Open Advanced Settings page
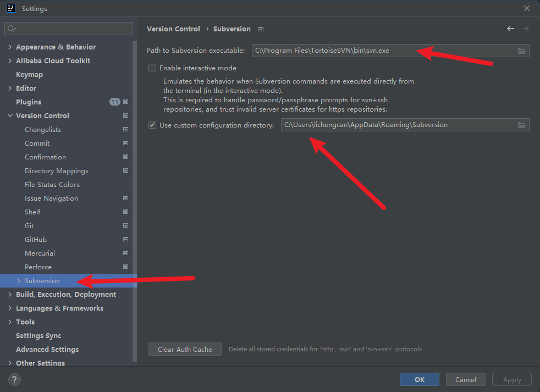This screenshot has height=392, width=540. 47,349
